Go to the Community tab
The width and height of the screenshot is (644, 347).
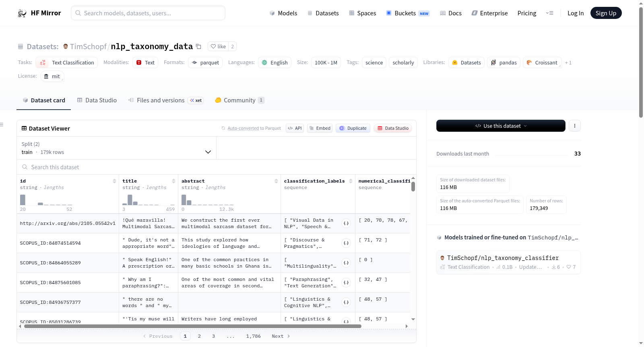240,100
